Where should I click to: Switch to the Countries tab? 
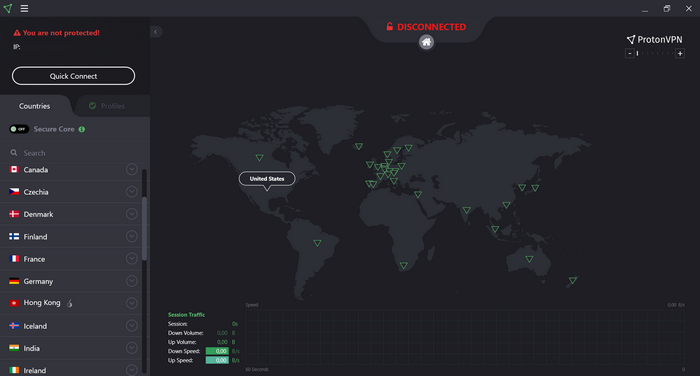35,106
